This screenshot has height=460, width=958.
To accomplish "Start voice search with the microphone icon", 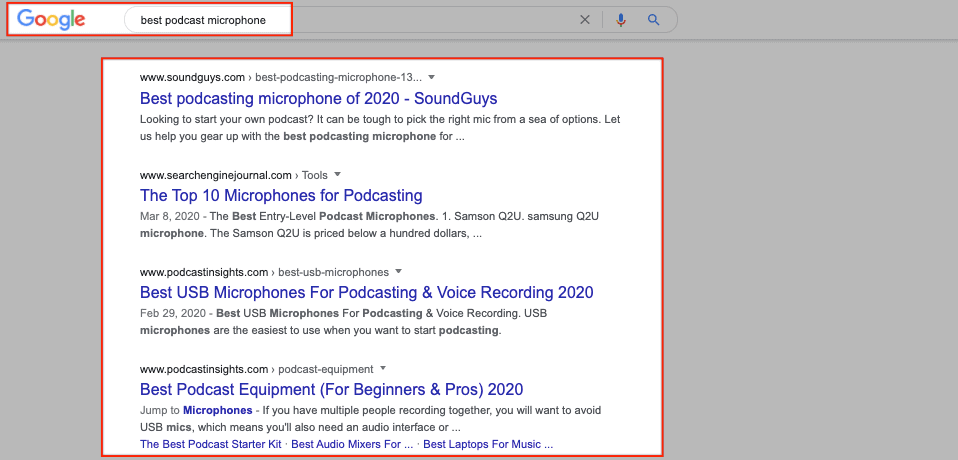I will point(621,20).
